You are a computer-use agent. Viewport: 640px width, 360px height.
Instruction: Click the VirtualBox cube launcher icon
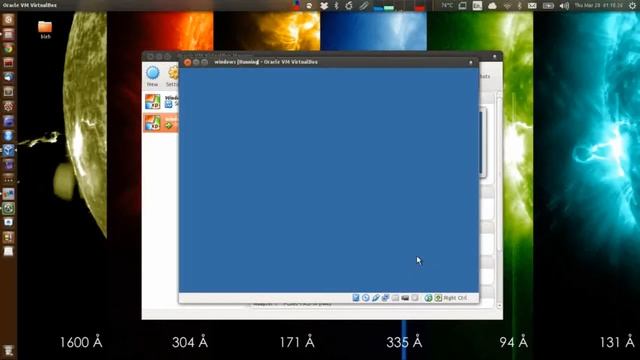[8, 150]
